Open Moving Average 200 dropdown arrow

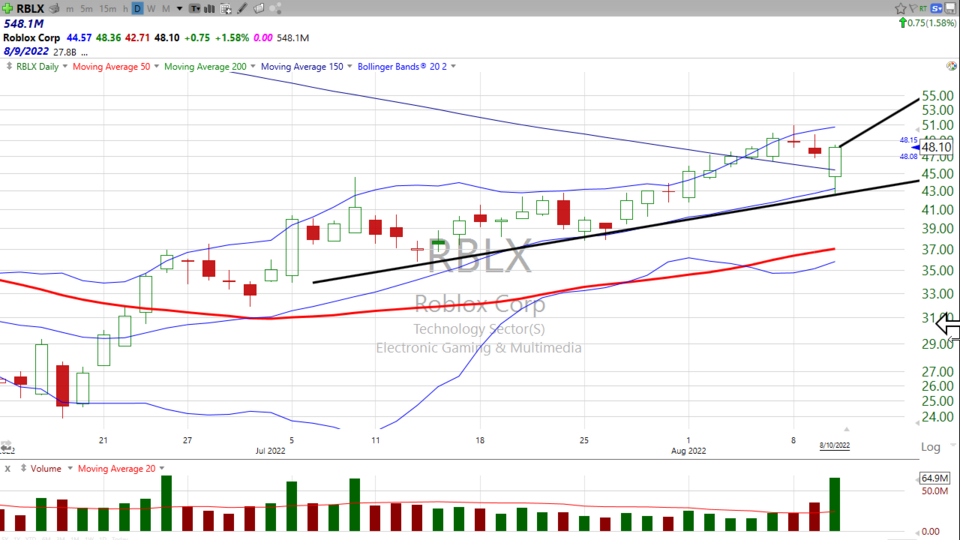coord(253,66)
